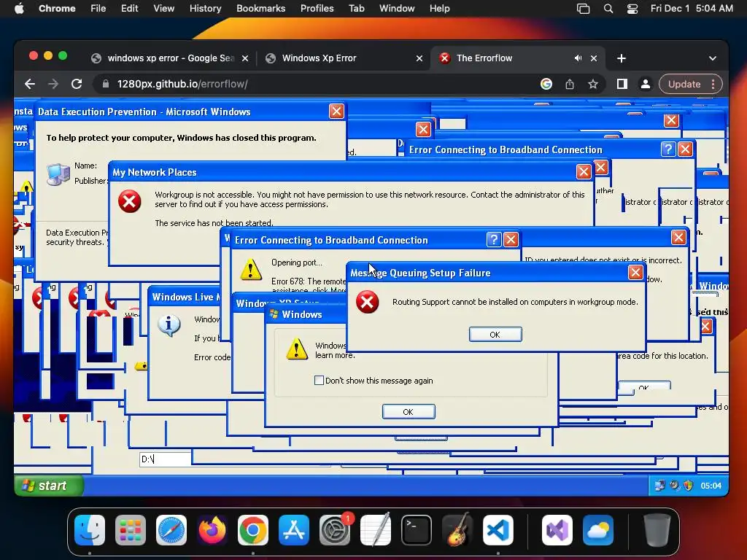Click Routing Support error message text
This screenshot has height=560, width=747.
[515, 302]
